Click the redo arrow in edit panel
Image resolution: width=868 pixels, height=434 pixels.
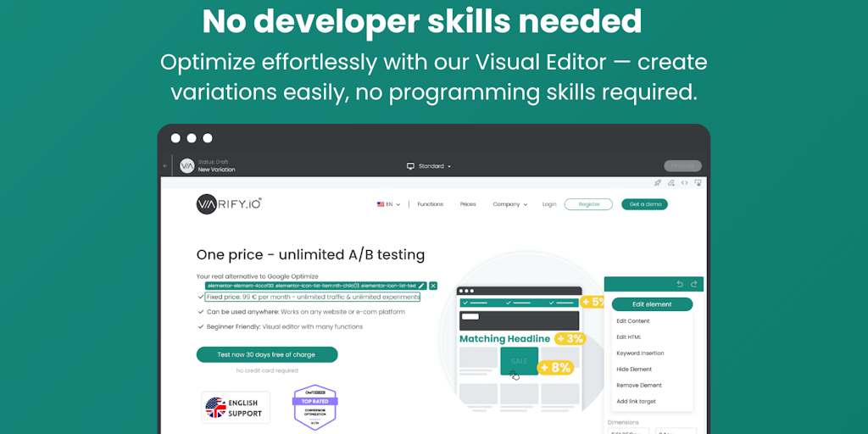694,284
